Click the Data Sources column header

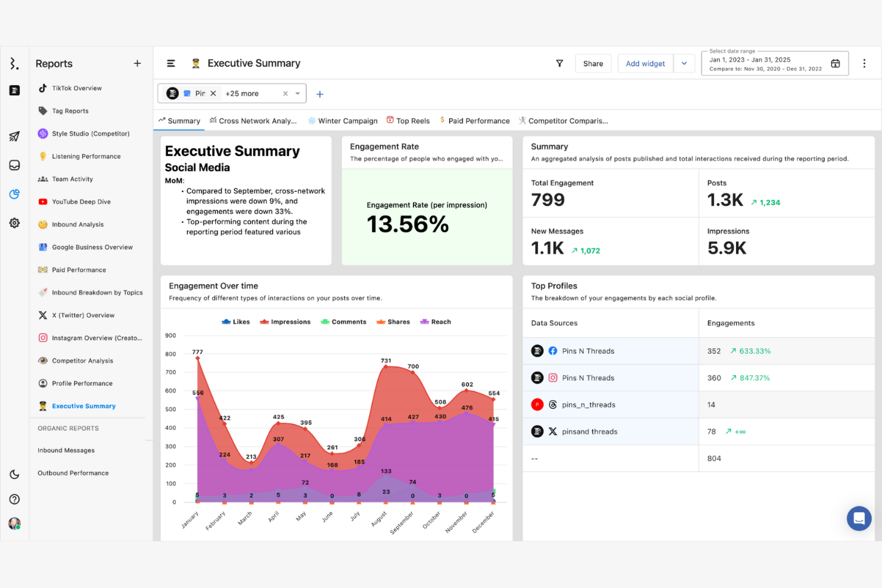click(554, 323)
